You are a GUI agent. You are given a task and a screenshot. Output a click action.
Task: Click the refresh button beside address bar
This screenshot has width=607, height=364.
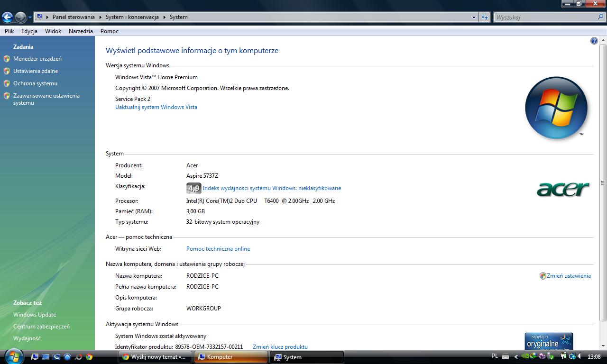point(484,17)
